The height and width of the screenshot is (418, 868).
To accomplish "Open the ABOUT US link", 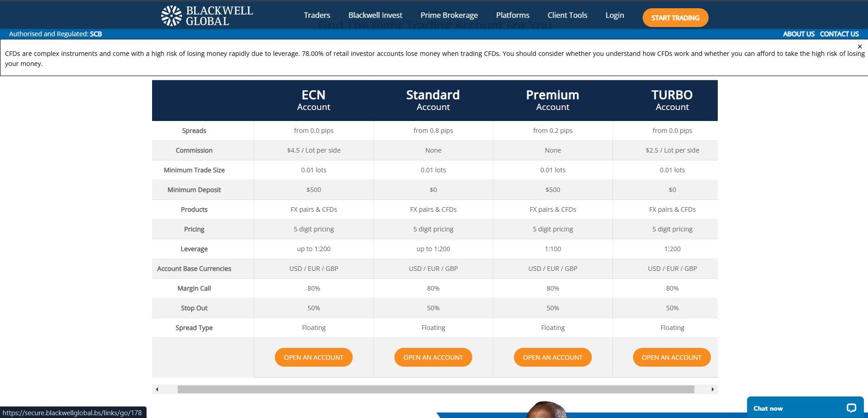I will click(x=799, y=34).
